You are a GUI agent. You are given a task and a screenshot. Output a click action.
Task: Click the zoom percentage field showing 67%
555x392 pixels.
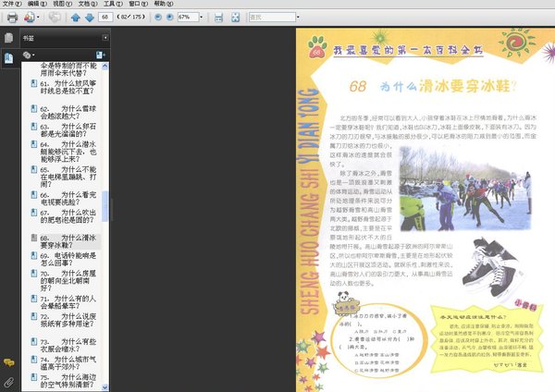coord(188,17)
